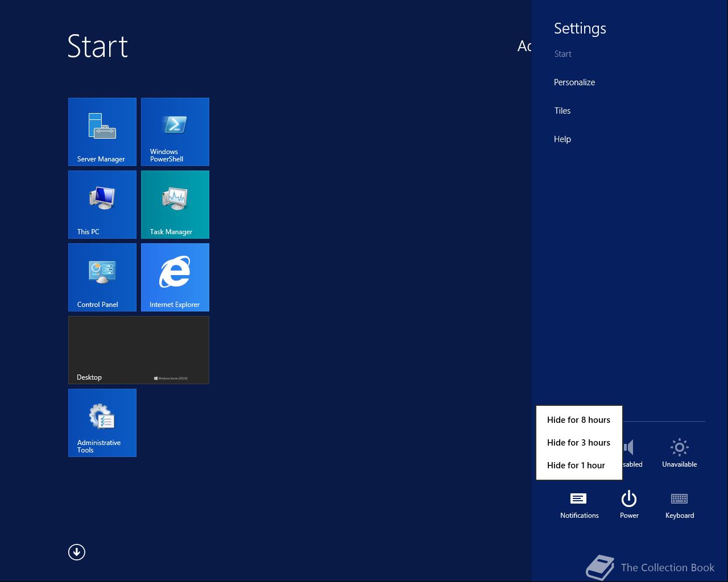Open the Desktop tile
728x582 pixels.
139,350
